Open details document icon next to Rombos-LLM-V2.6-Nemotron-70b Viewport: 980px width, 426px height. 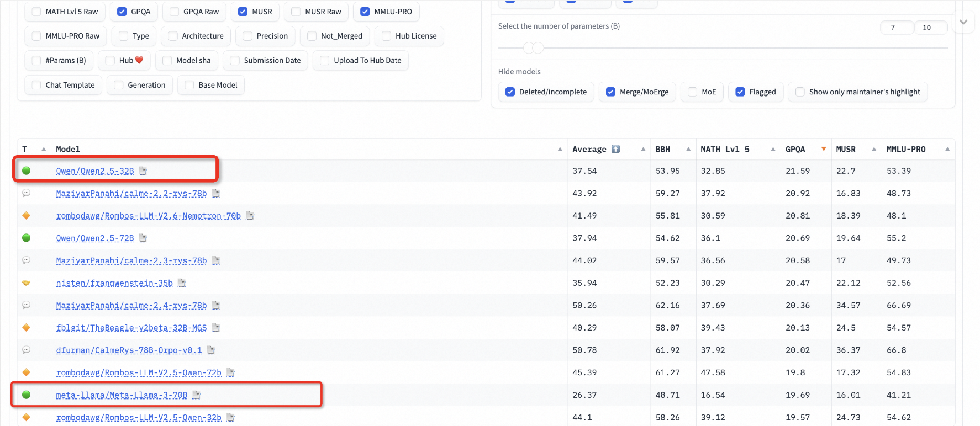click(250, 216)
